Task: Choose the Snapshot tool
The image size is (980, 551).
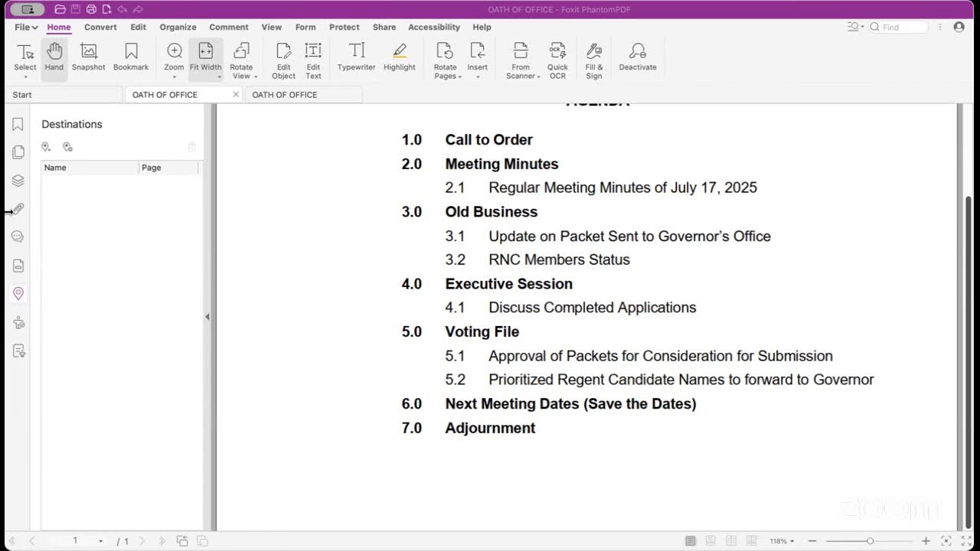Action: coord(89,58)
